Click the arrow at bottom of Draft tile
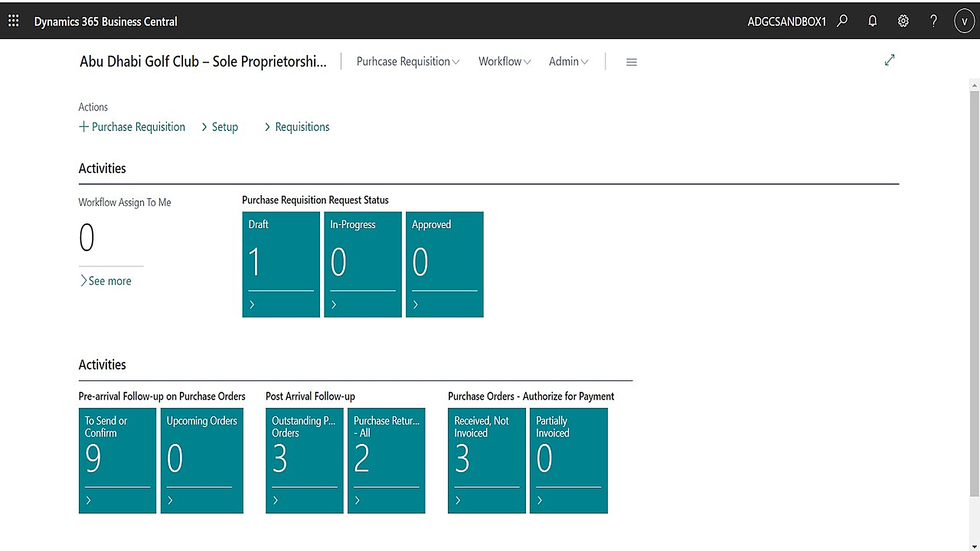 coord(252,305)
